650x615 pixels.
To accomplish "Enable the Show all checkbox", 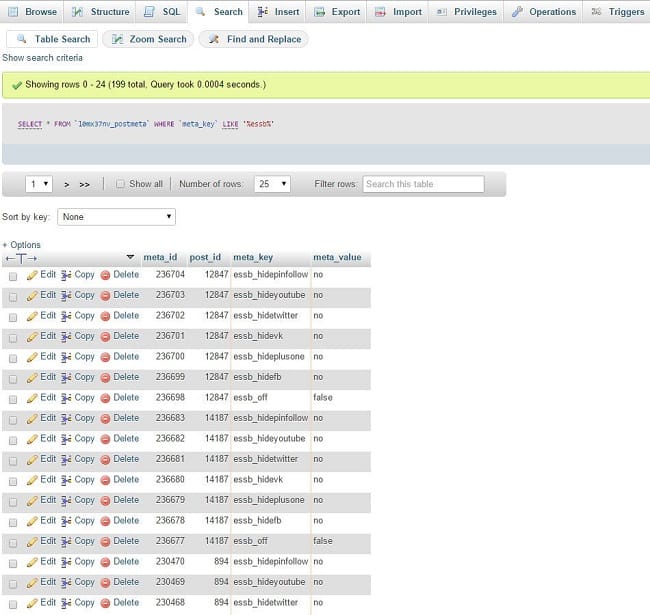I will tap(120, 184).
